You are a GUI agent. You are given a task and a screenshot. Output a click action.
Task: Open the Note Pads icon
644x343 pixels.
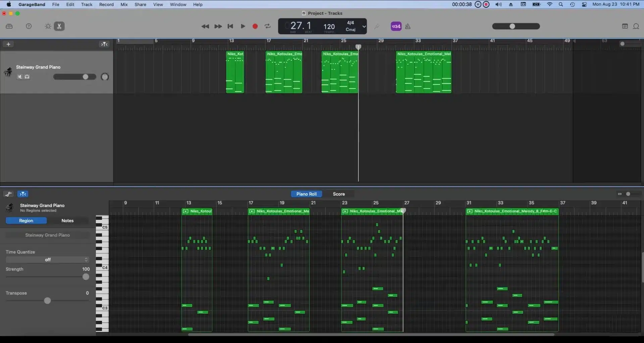tap(625, 26)
